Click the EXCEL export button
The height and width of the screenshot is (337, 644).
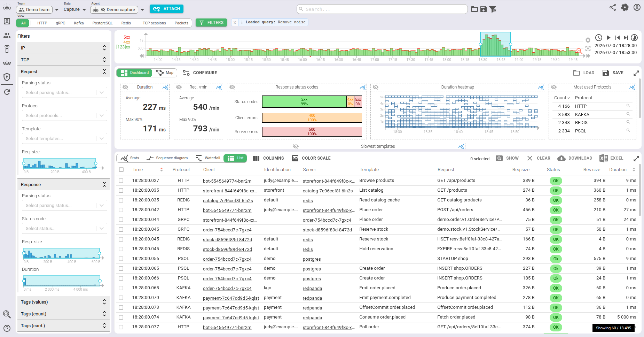pyautogui.click(x=612, y=158)
